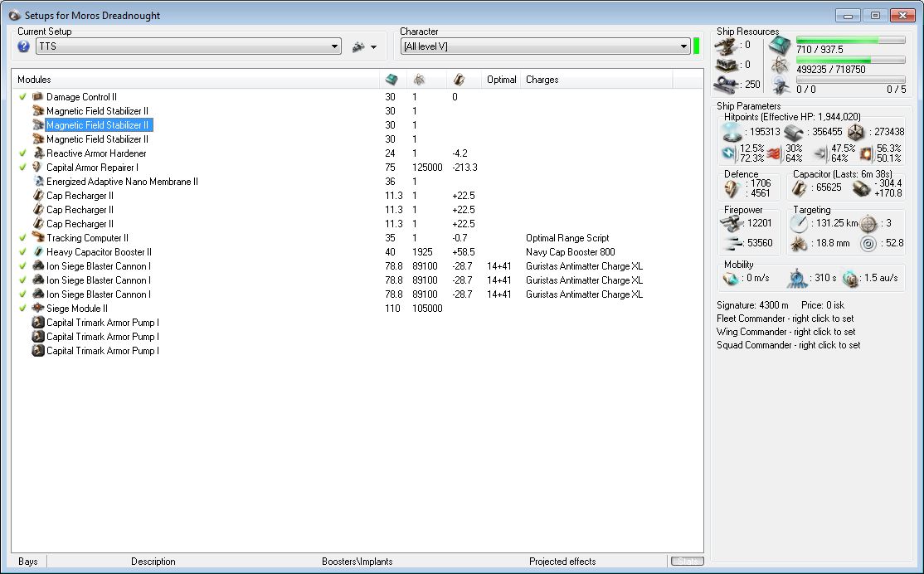Viewport: 924px width, 574px height.
Task: Click the launcher hardpoints icon in Ship Resources
Action: [x=726, y=65]
